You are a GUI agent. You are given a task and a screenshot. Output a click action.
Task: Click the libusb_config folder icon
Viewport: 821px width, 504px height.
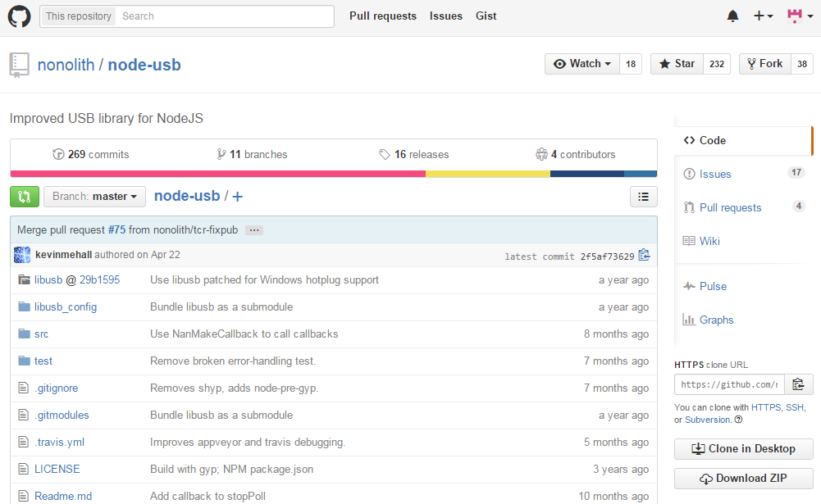click(x=24, y=306)
